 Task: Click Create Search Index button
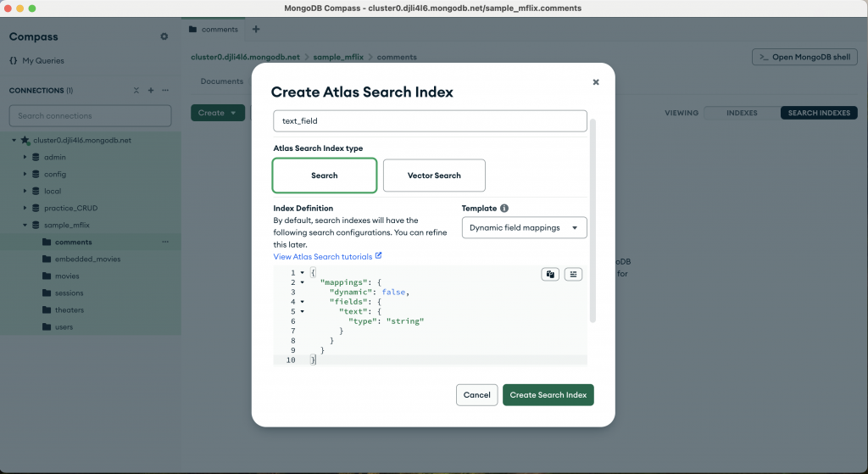[548, 395]
